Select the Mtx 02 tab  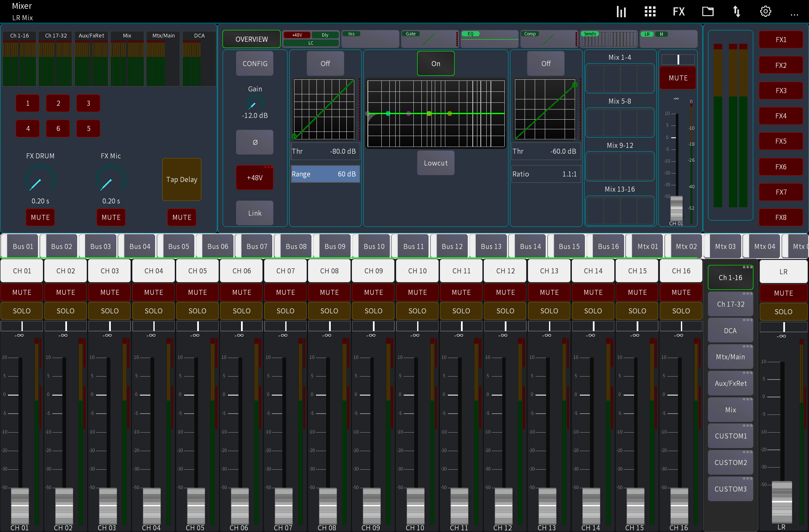pos(686,246)
